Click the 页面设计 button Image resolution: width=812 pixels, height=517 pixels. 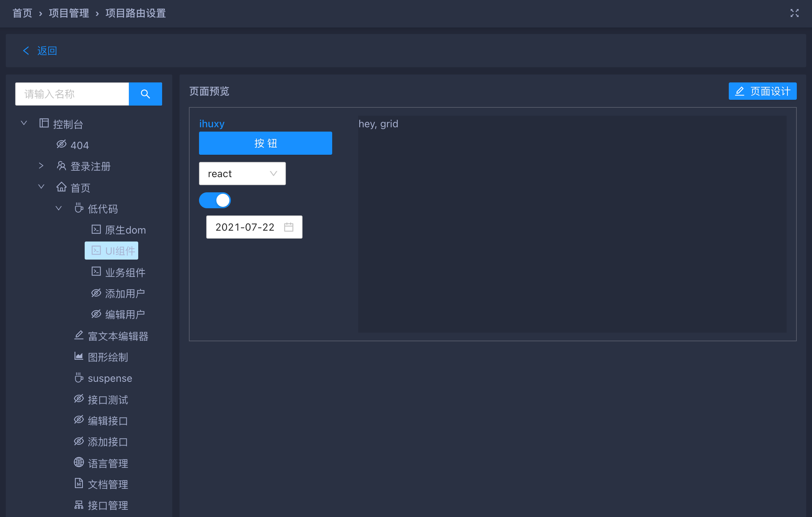pos(762,91)
